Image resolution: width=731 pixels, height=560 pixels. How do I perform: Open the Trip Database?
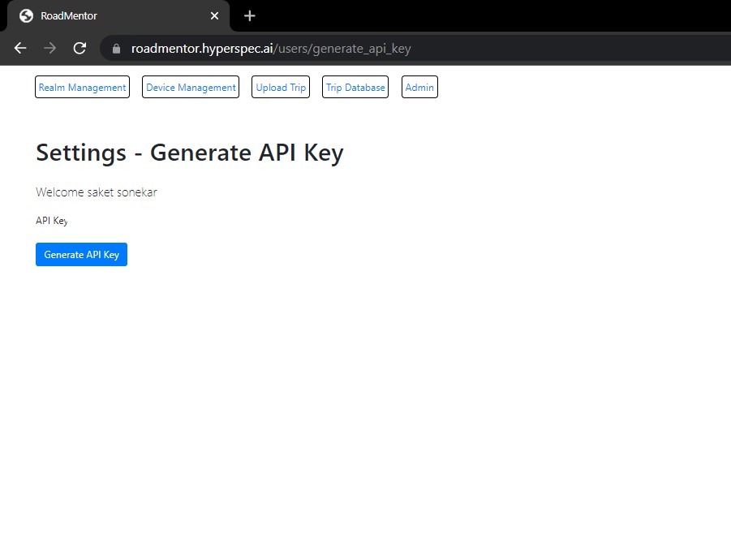point(355,87)
